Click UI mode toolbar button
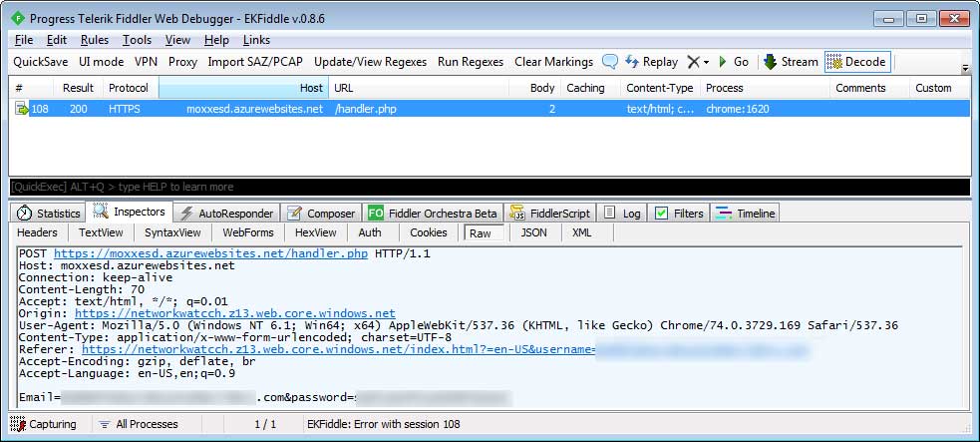980x442 pixels. click(x=102, y=62)
